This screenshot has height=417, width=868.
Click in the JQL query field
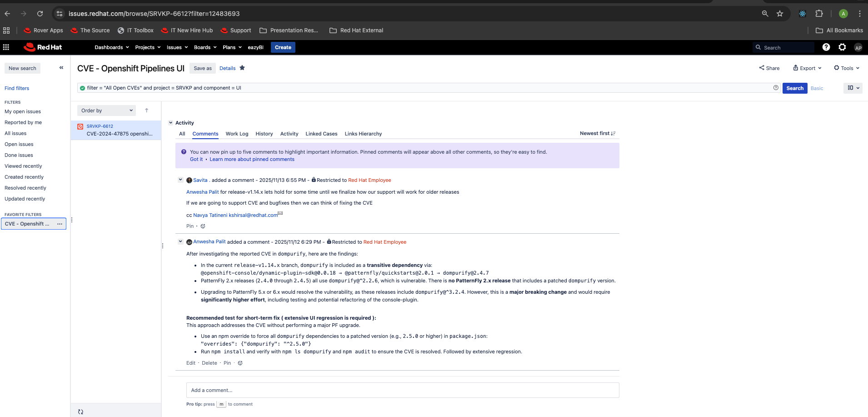429,88
